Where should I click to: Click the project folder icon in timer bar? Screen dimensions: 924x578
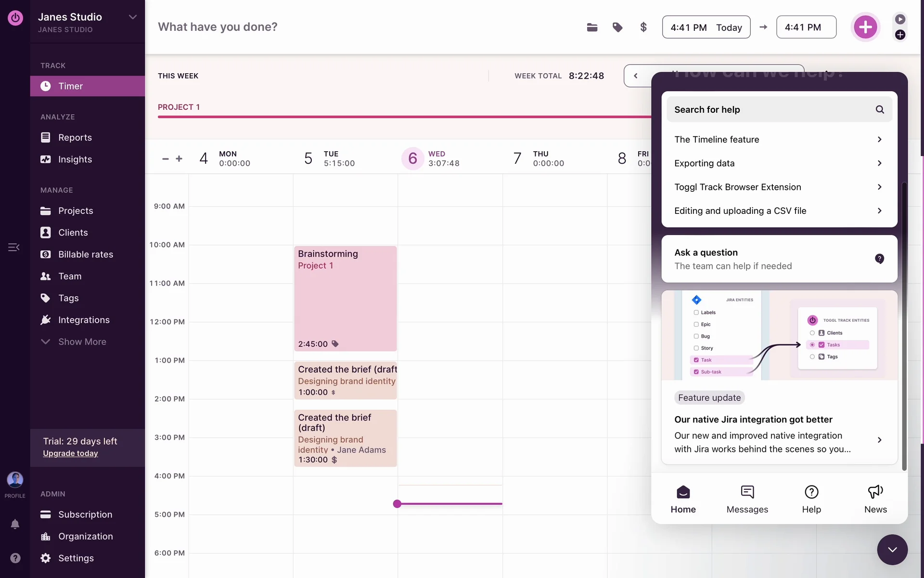coord(592,27)
